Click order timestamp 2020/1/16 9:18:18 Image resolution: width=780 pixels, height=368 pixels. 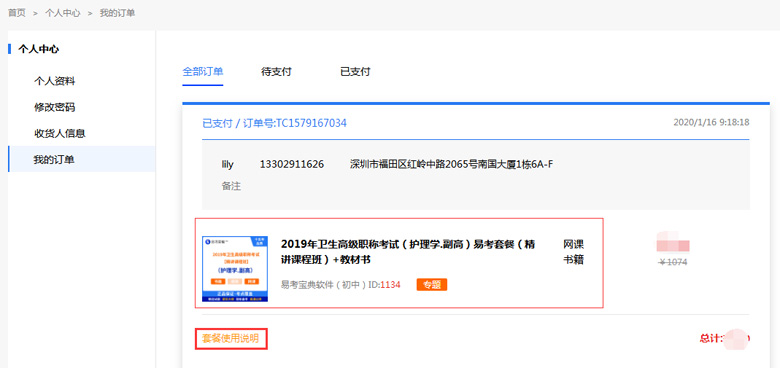(711, 122)
